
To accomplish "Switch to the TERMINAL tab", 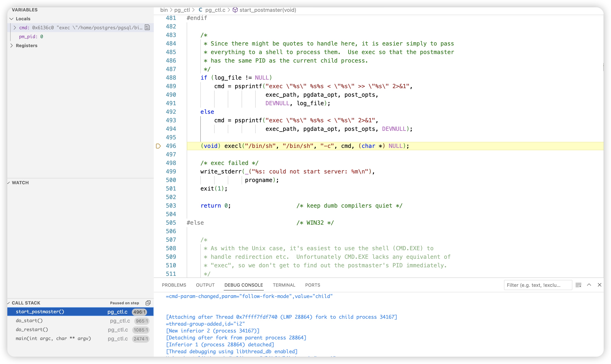I will [284, 285].
